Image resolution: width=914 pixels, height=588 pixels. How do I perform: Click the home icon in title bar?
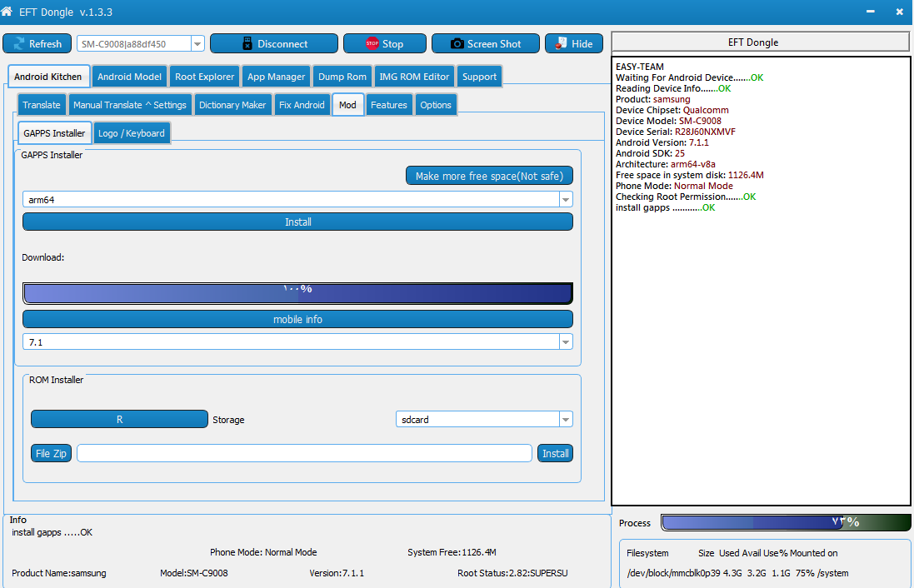coord(7,11)
